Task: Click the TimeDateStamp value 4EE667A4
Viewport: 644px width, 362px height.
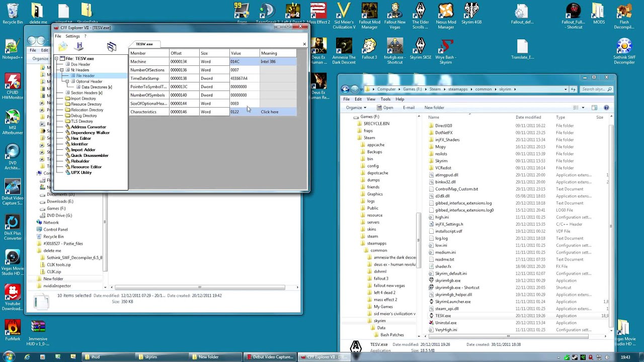Action: pyautogui.click(x=245, y=78)
